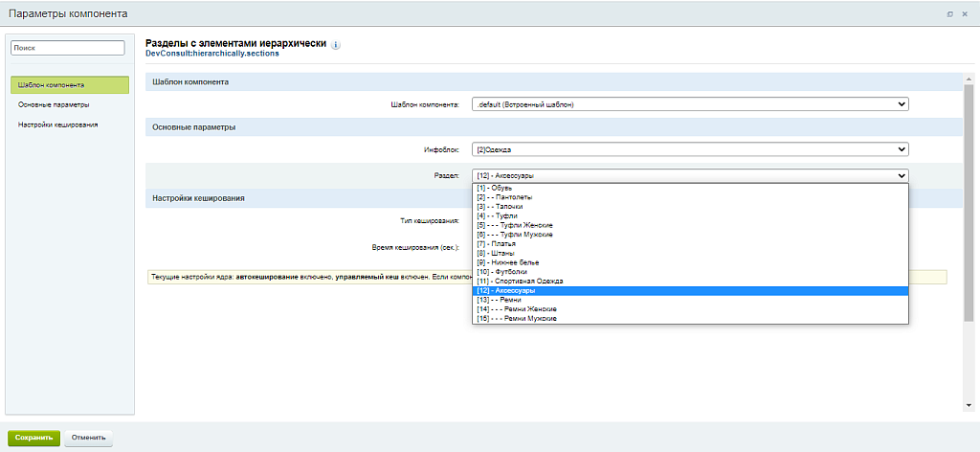Viewport: 980px width, 452px height.
Task: Open the Инфоблок dropdown
Action: tap(689, 149)
